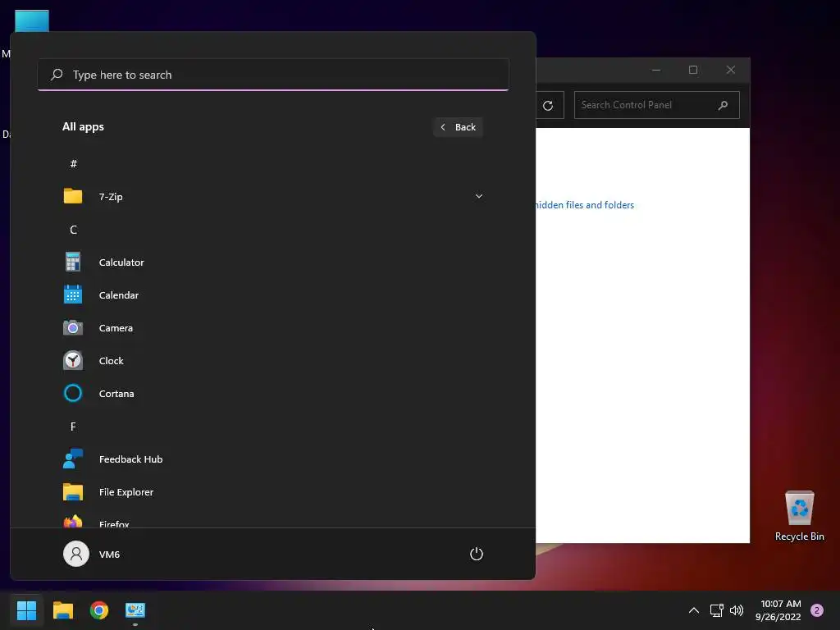Open the Clock app icon
840x630 pixels.
73,361
